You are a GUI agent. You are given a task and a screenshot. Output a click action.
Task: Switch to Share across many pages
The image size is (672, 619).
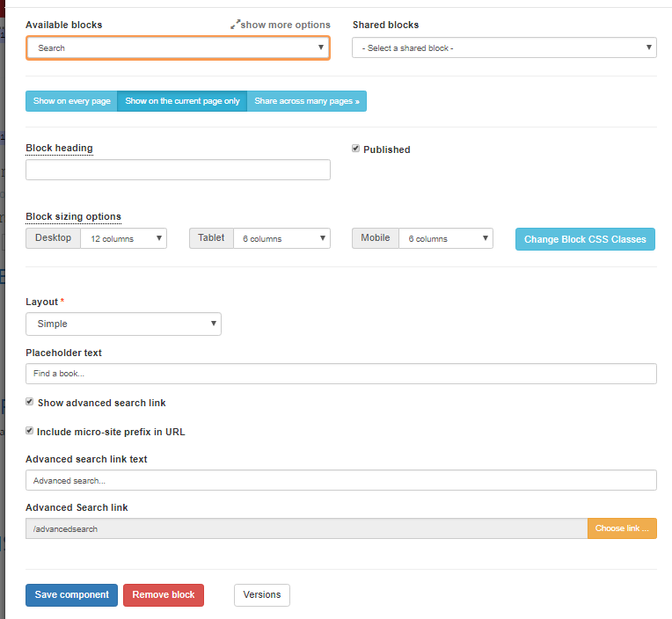[x=306, y=101]
